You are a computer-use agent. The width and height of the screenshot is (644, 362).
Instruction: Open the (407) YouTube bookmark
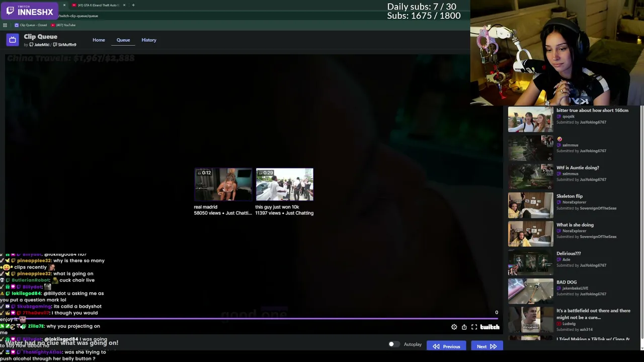[63, 25]
